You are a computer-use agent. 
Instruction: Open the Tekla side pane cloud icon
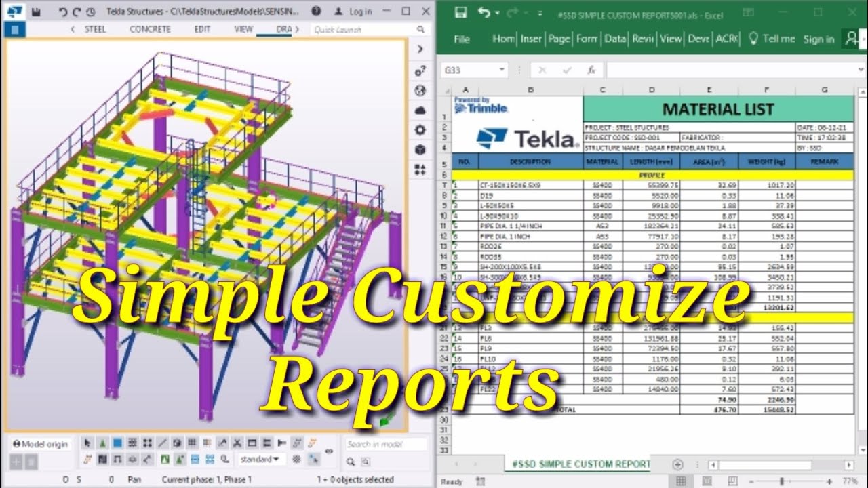tap(420, 110)
